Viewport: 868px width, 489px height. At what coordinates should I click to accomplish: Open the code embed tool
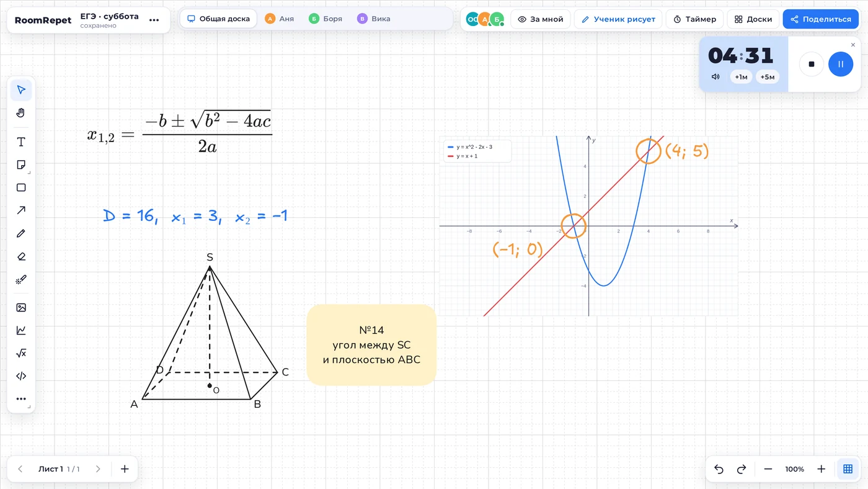click(x=21, y=376)
